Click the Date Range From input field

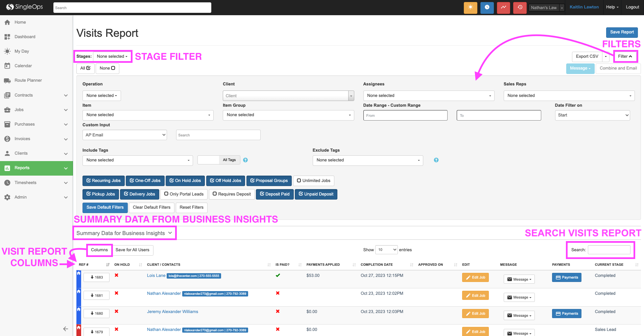tap(405, 115)
